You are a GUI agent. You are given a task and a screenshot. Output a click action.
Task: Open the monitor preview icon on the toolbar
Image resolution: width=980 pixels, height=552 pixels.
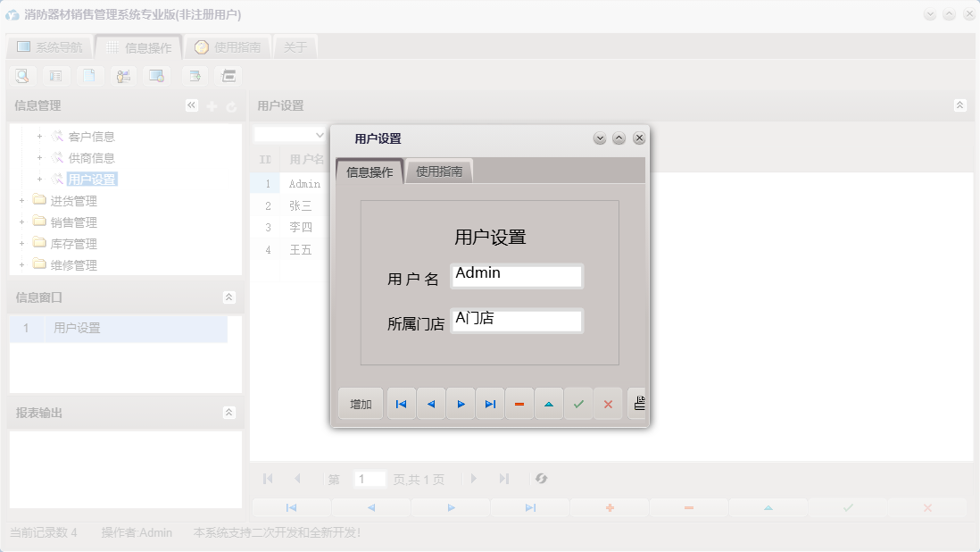(156, 76)
